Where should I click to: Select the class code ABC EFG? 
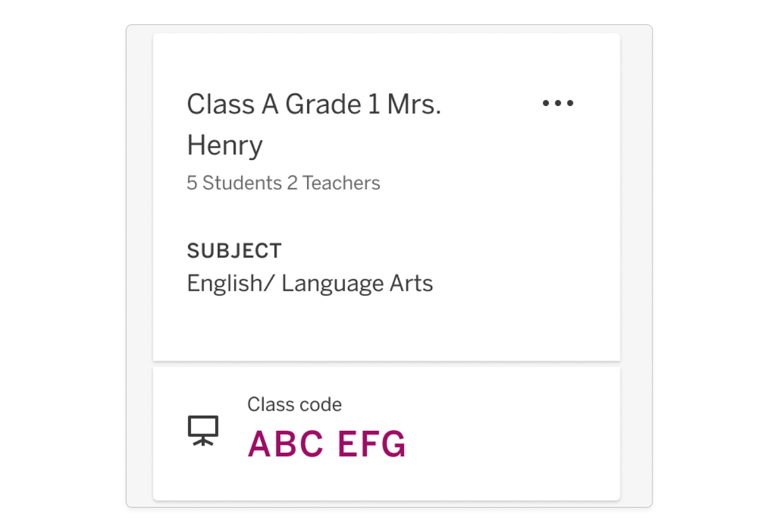pyautogui.click(x=326, y=444)
